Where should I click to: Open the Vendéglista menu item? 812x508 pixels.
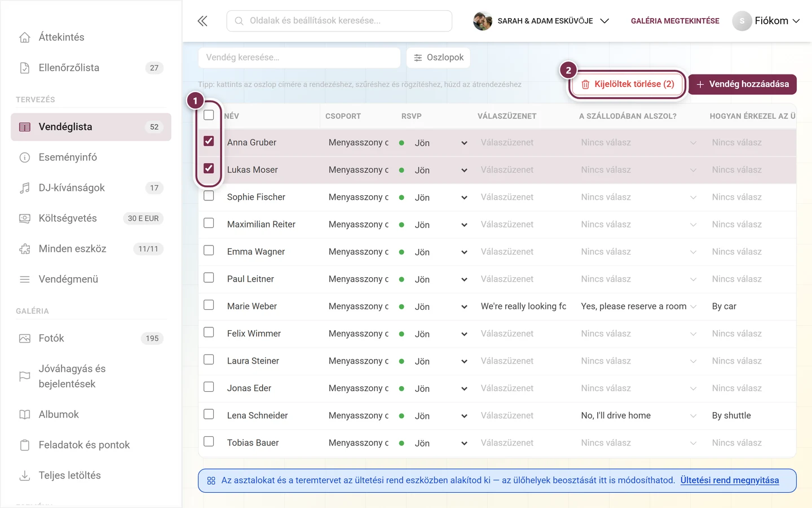pyautogui.click(x=91, y=127)
